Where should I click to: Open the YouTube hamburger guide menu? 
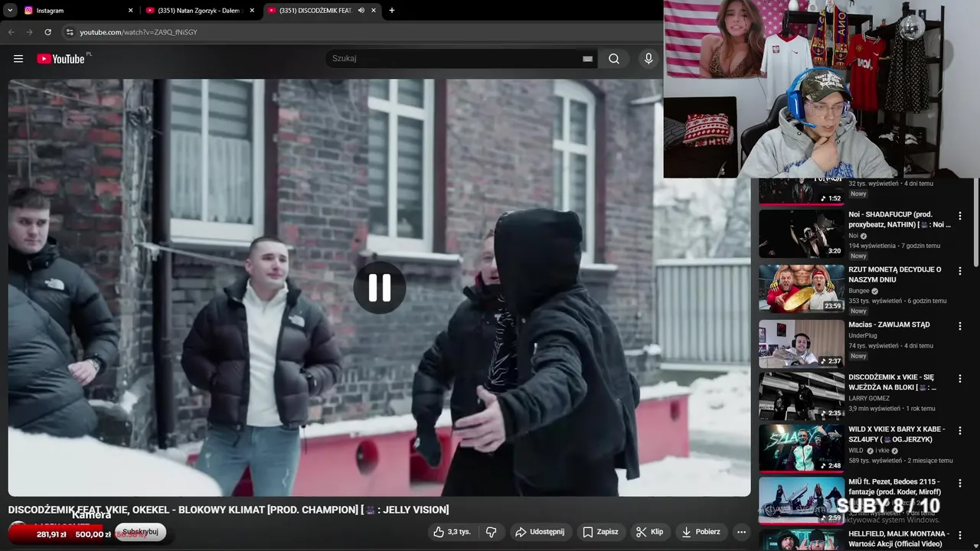(18, 59)
